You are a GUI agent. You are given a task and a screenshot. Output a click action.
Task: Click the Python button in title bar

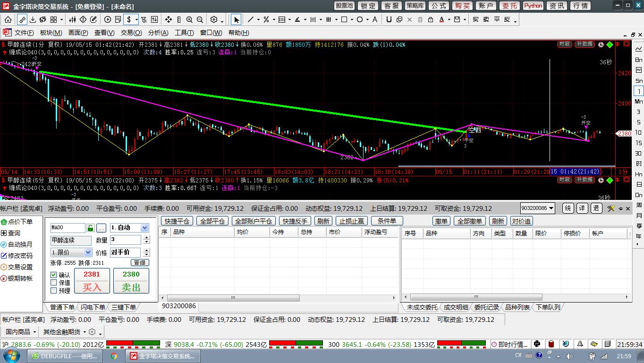coord(533,6)
